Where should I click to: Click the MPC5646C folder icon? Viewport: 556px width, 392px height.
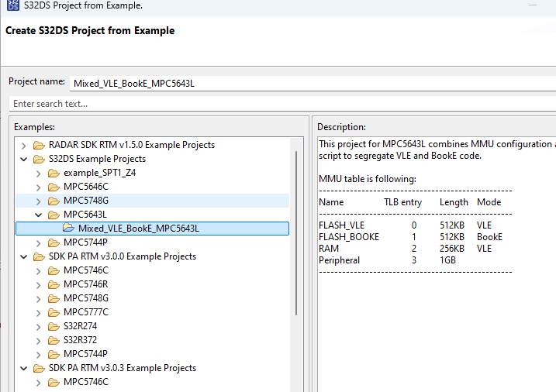(x=54, y=187)
